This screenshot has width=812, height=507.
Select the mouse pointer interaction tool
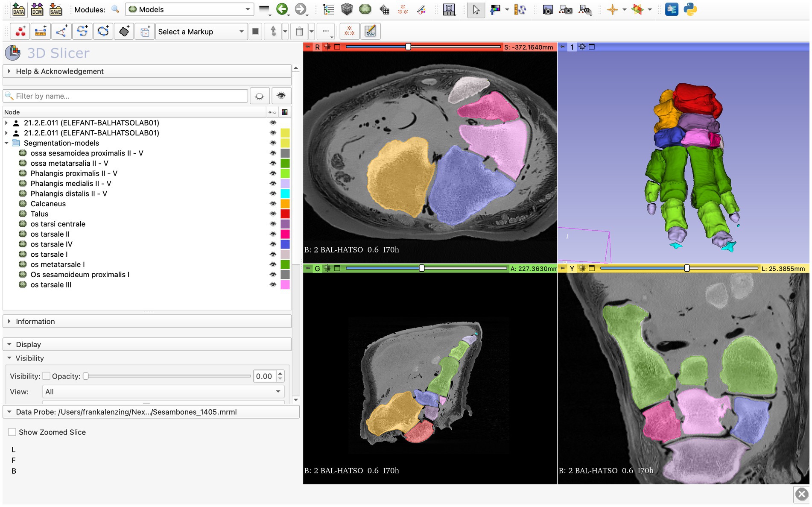click(x=476, y=9)
